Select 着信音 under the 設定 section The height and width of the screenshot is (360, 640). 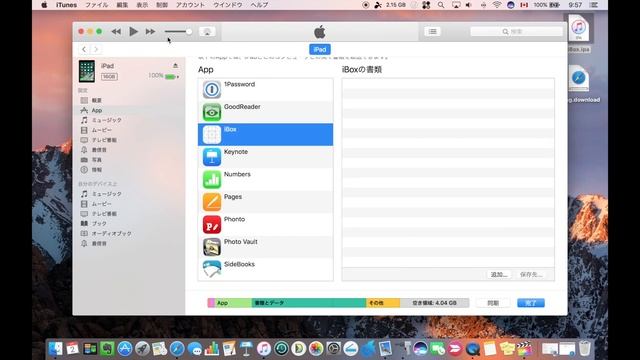(99, 150)
